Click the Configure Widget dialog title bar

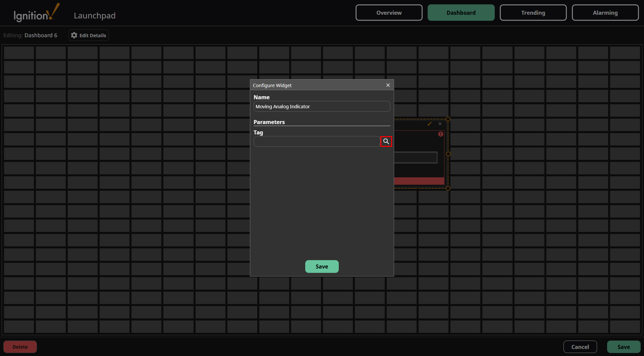(302, 85)
